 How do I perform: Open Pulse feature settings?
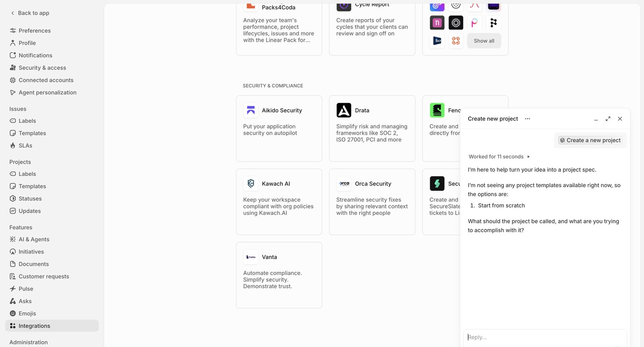coord(52,289)
